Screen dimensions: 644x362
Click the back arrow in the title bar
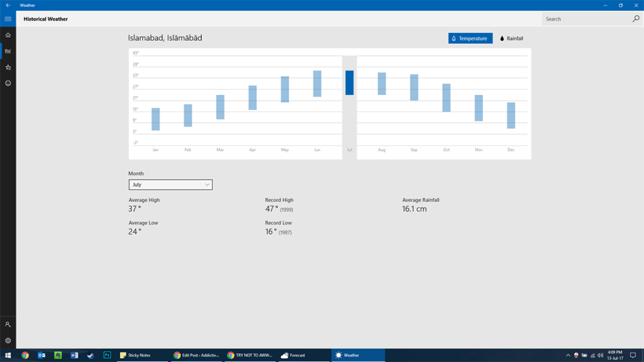(8, 5)
